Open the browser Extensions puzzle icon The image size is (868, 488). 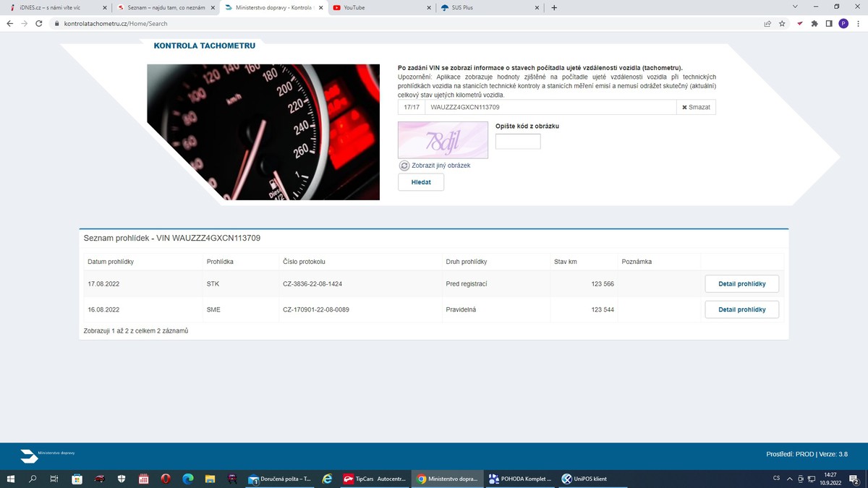pos(814,24)
